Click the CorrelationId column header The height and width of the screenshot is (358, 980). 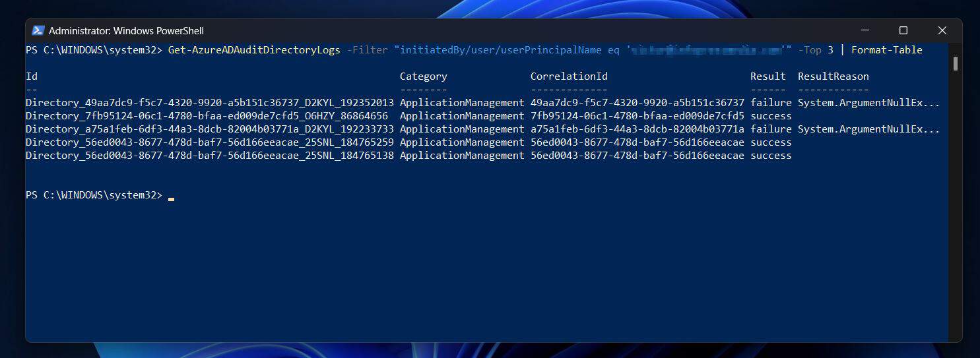(569, 76)
